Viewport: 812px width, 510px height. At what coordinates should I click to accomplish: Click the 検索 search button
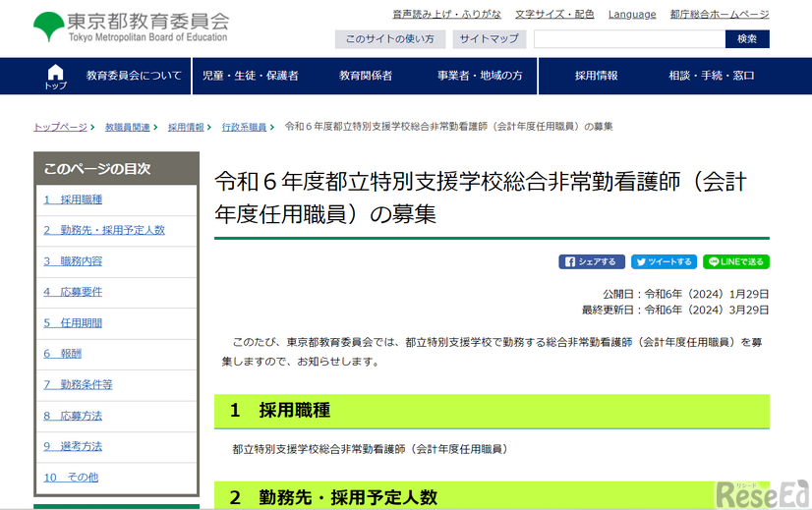tap(747, 39)
